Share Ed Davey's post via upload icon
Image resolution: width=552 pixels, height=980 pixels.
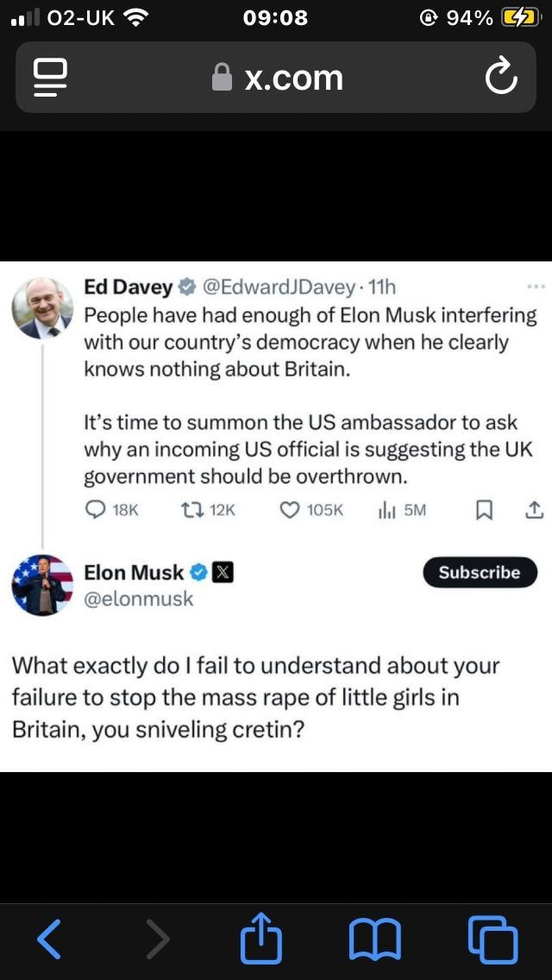pos(534,510)
